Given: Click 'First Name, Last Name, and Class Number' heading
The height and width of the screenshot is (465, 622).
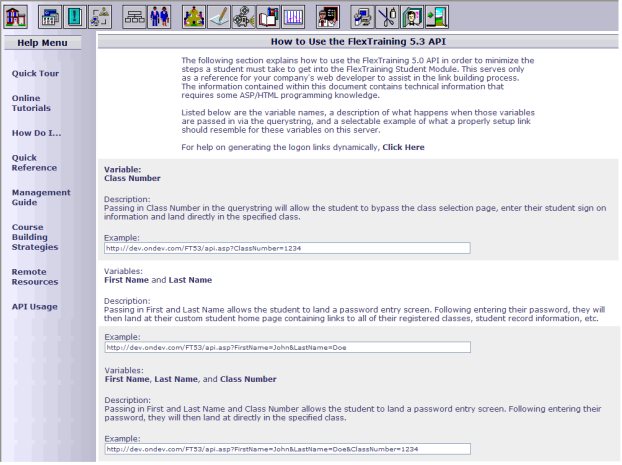Looking at the screenshot, I should tap(190, 379).
